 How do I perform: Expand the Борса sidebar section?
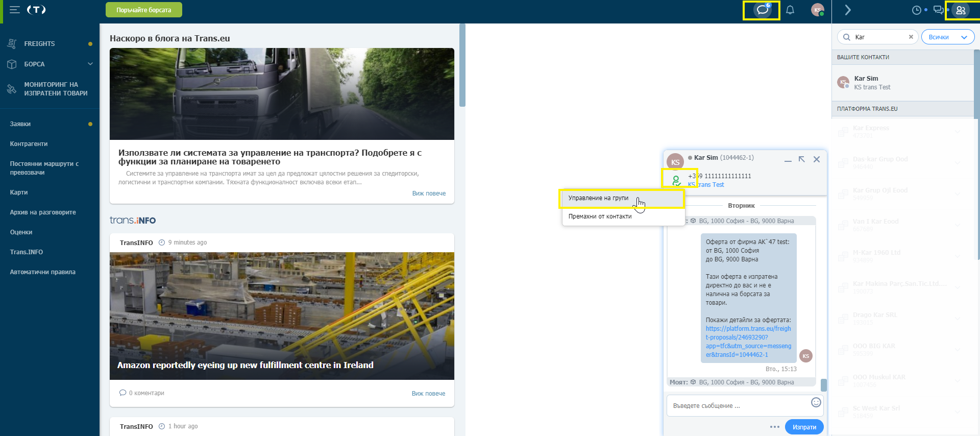tap(90, 64)
